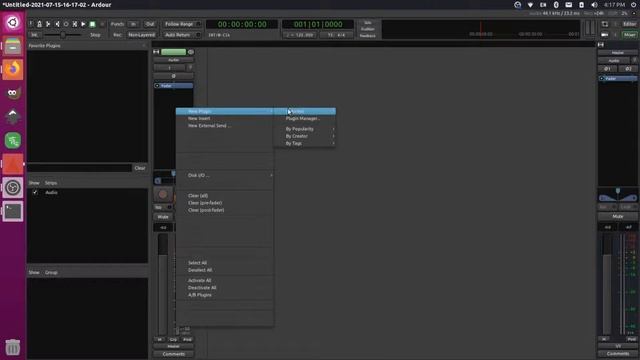The image size is (640, 360).
Task: Toggle the Solo alert button
Action: point(368,23)
